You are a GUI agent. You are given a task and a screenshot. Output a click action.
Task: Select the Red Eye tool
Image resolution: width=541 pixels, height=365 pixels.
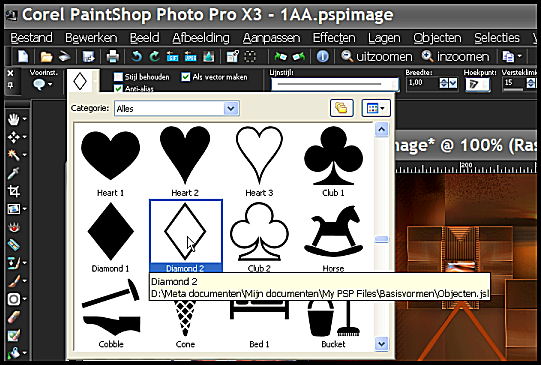[x=13, y=227]
